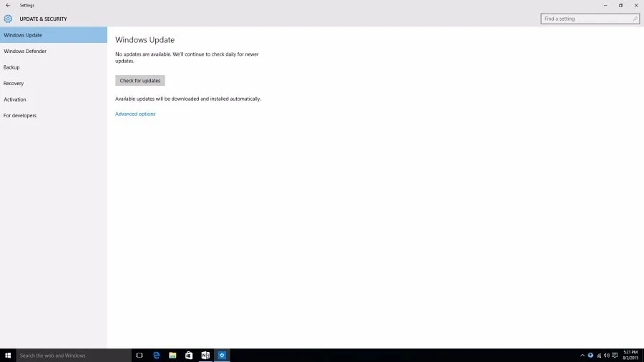Minimize the Settings window

click(605, 5)
